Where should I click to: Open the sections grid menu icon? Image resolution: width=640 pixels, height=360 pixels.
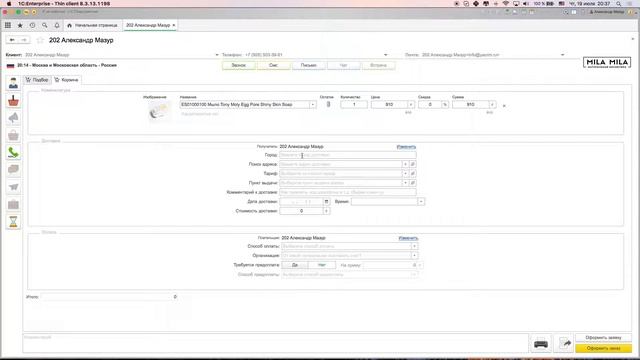pyautogui.click(x=8, y=25)
